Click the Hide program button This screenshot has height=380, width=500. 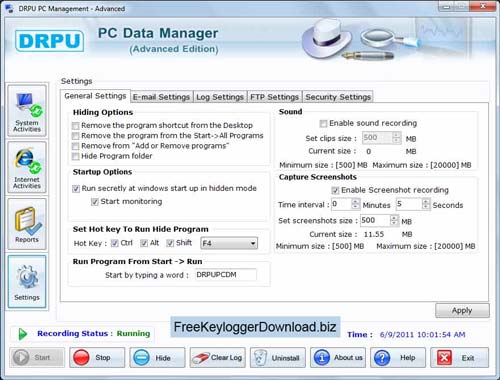[x=157, y=358]
